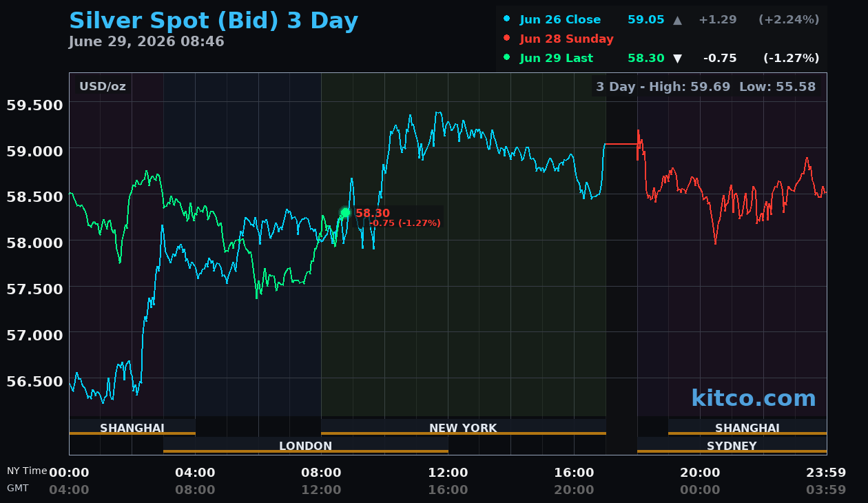
Task: Click the Jun 26 Close legend label
Action: tap(560, 20)
